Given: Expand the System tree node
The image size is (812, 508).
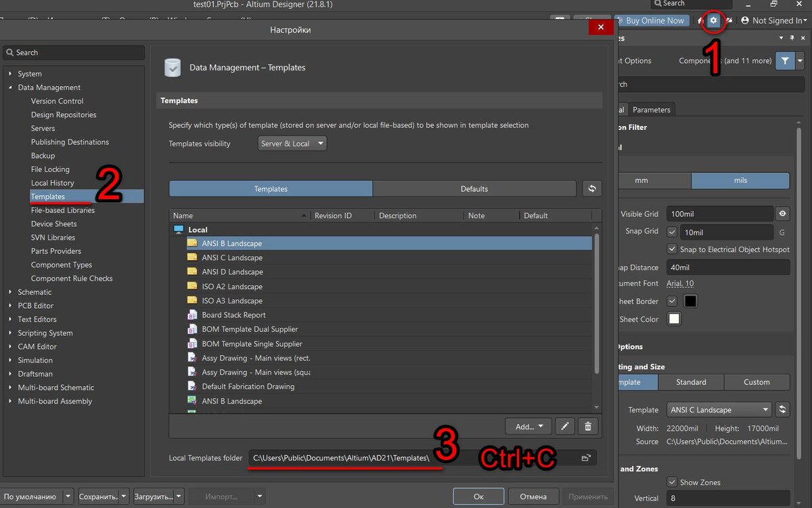Looking at the screenshot, I should pyautogui.click(x=10, y=73).
